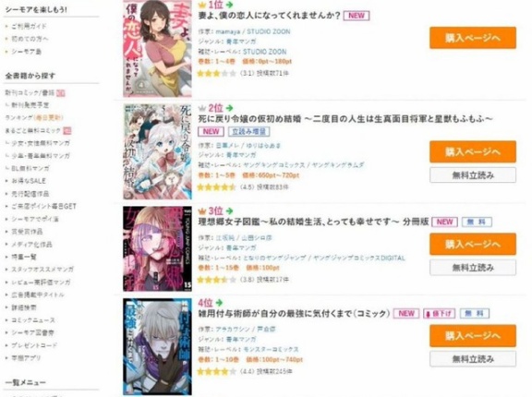Click the 値下げ badge on the fourth title

439,314
